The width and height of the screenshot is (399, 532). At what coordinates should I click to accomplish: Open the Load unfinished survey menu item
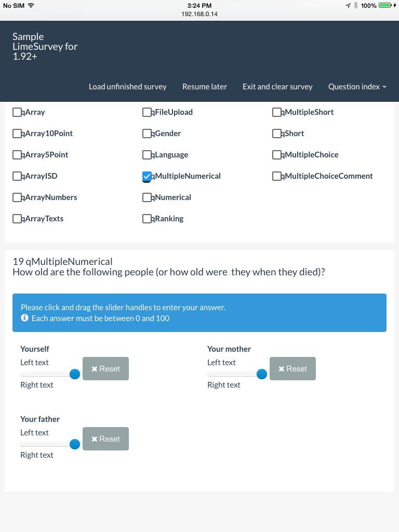[128, 87]
